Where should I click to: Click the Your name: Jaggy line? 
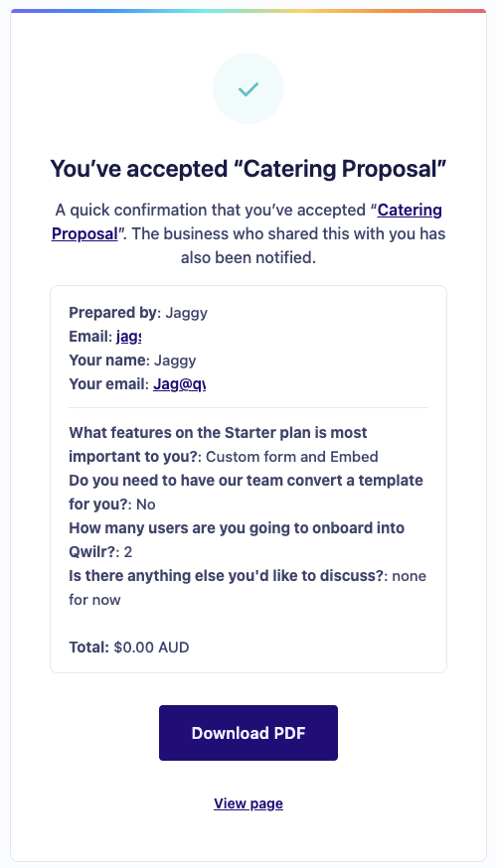[x=132, y=361]
